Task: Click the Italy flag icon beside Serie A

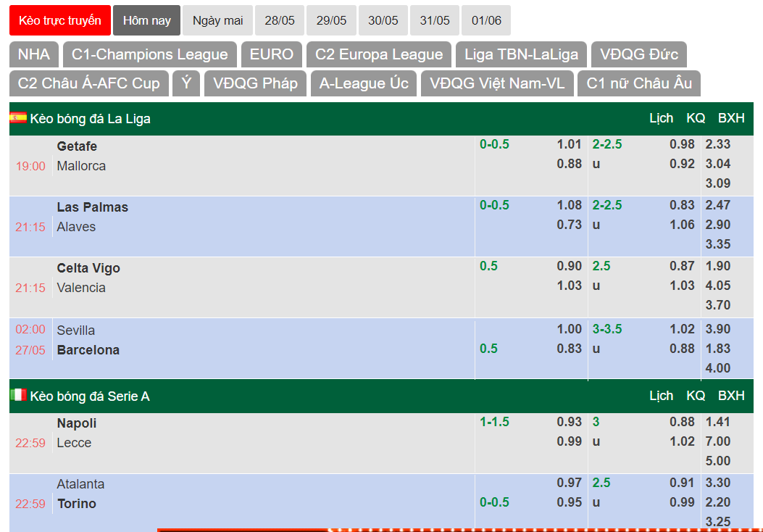Action: [18, 395]
